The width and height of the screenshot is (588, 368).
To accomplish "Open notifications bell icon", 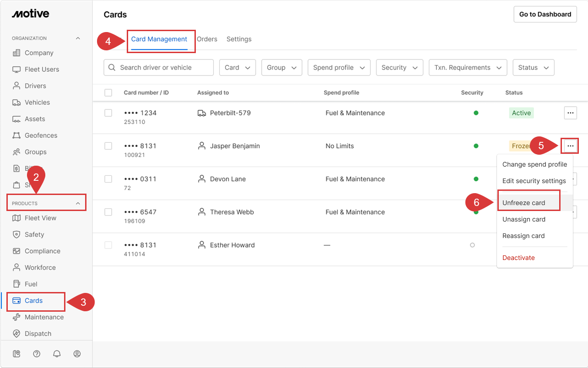I will point(57,354).
